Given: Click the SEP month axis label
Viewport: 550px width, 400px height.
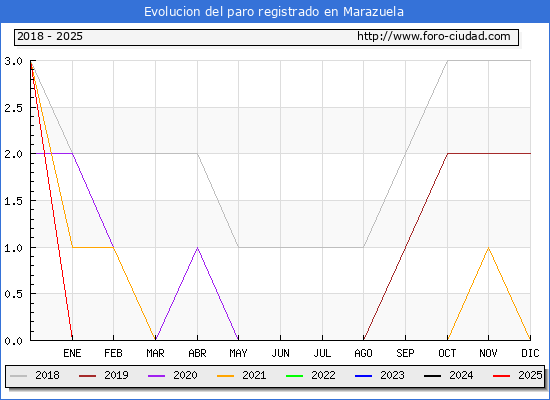Looking at the screenshot, I should (x=405, y=353).
